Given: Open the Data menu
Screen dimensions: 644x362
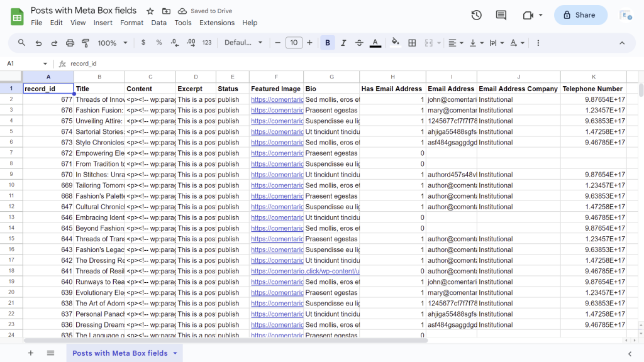Looking at the screenshot, I should tap(158, 23).
